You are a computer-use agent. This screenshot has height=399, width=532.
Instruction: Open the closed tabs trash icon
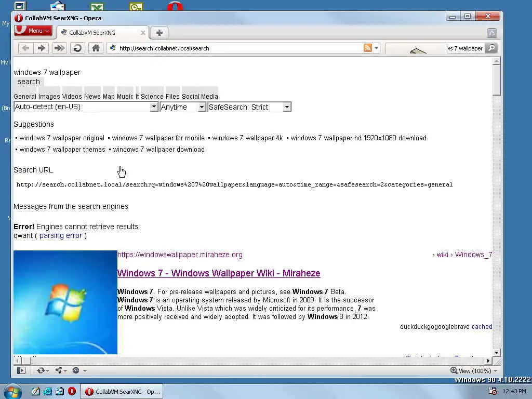(492, 33)
